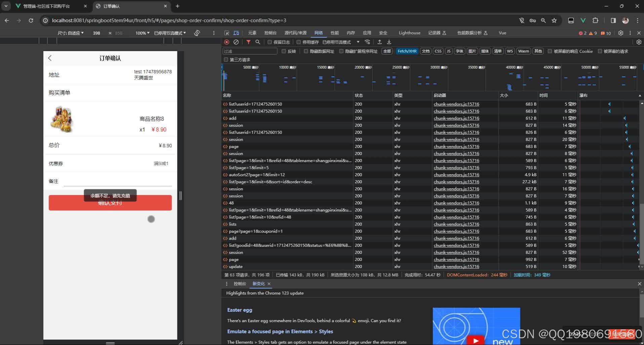The height and width of the screenshot is (345, 644).
Task: Stop recording network log (red record icon)
Action: [227, 42]
